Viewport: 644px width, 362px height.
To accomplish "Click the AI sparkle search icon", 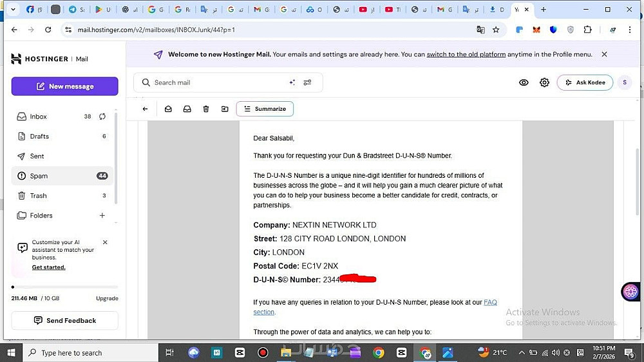I will 292,82.
